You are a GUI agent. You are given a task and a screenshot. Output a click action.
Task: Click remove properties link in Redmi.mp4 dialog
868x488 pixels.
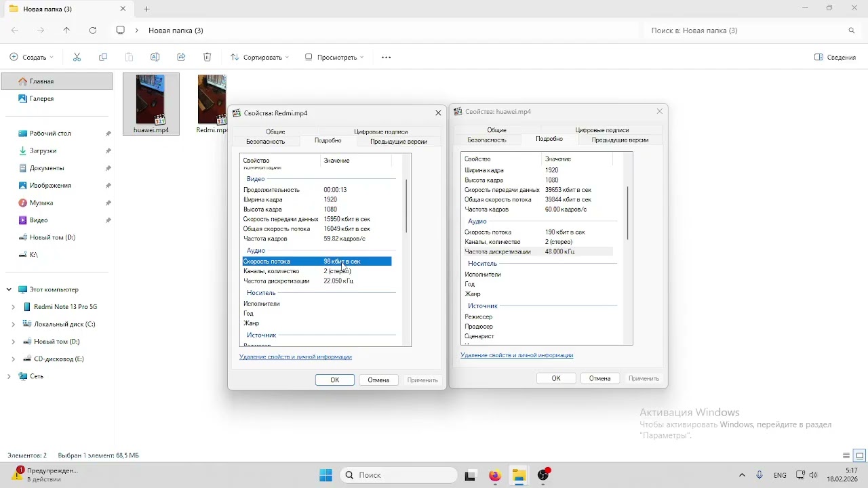coord(296,357)
